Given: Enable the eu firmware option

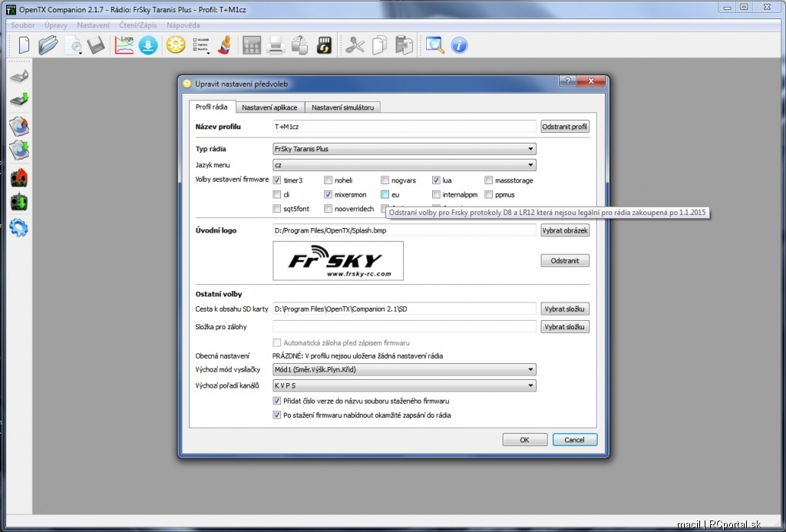Looking at the screenshot, I should coord(385,194).
